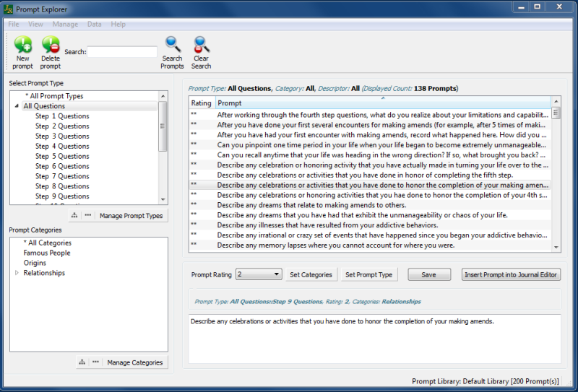This screenshot has height=392, width=578.
Task: Expand the Relationships category
Action: pyautogui.click(x=17, y=273)
